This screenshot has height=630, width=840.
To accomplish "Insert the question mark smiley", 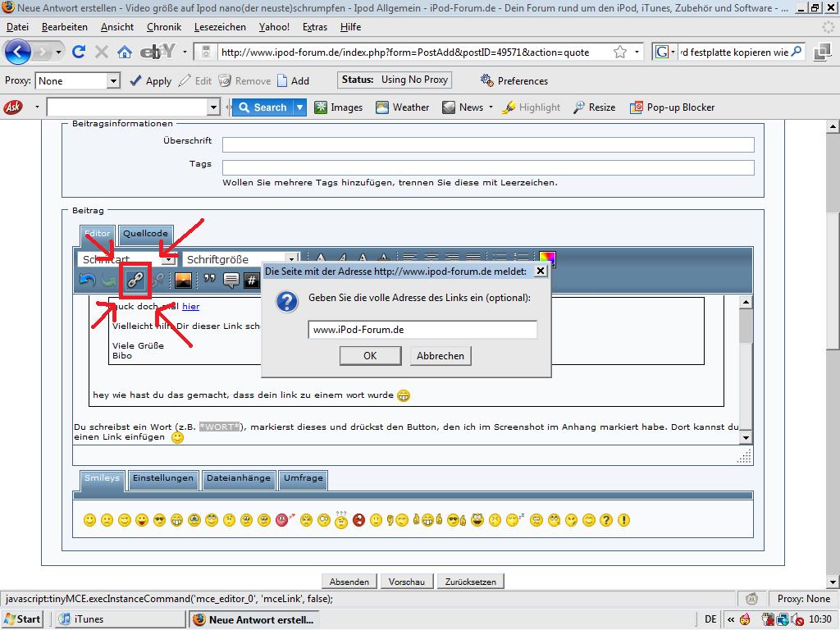I will [x=606, y=519].
